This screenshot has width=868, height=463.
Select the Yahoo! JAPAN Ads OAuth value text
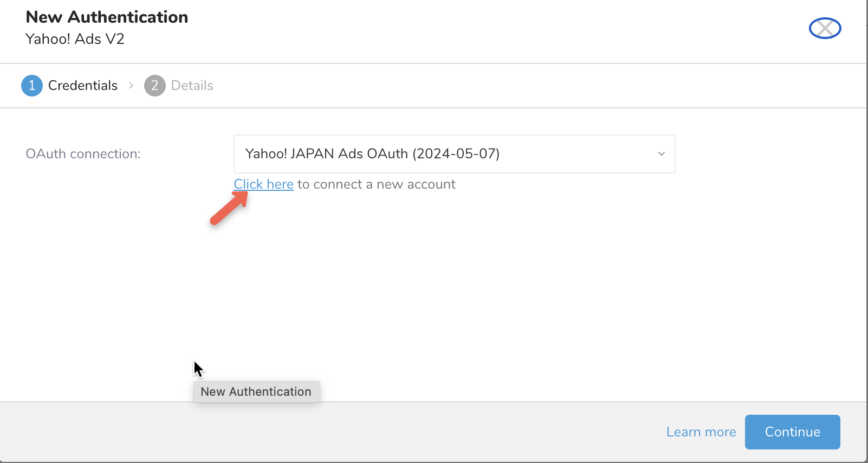click(372, 154)
